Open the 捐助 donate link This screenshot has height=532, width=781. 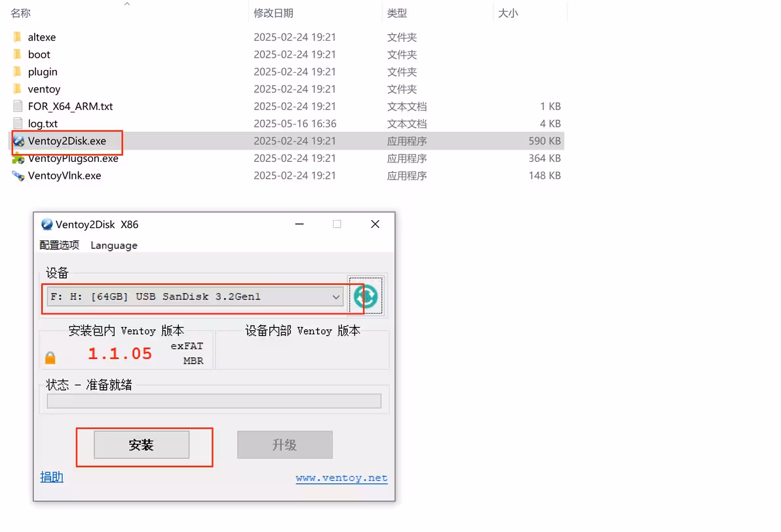click(52, 477)
